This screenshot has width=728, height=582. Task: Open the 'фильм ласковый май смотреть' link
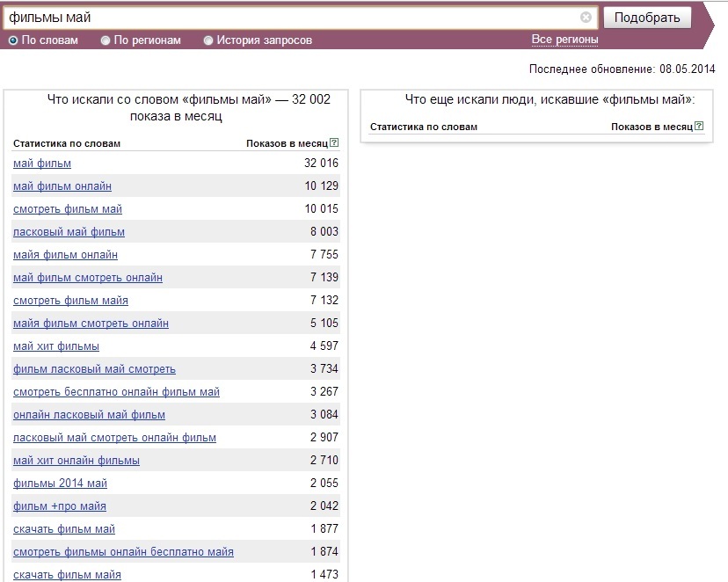tap(94, 369)
